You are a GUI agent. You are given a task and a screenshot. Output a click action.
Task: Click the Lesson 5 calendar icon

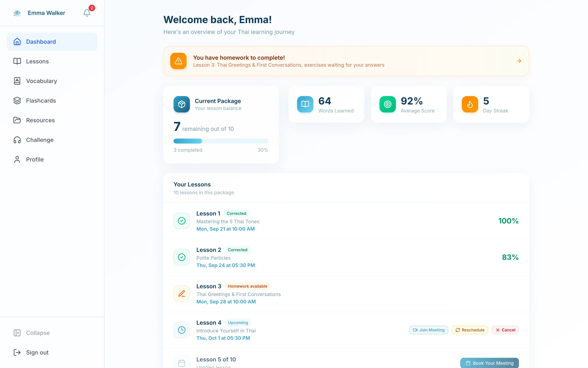(x=182, y=363)
